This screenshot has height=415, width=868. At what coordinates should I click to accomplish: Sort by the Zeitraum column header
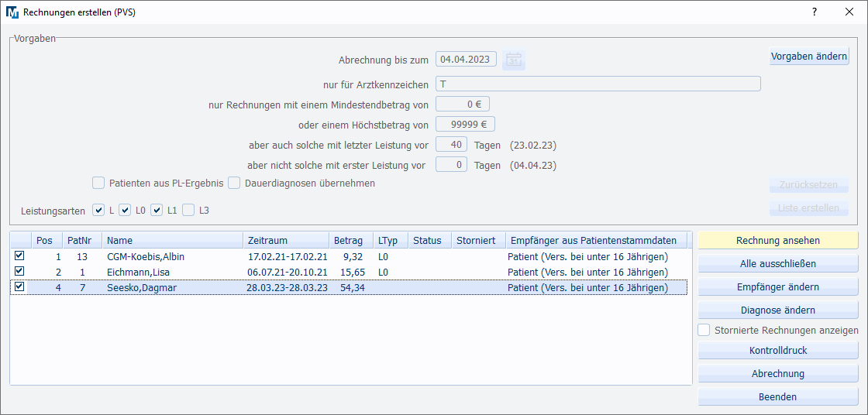click(x=286, y=241)
